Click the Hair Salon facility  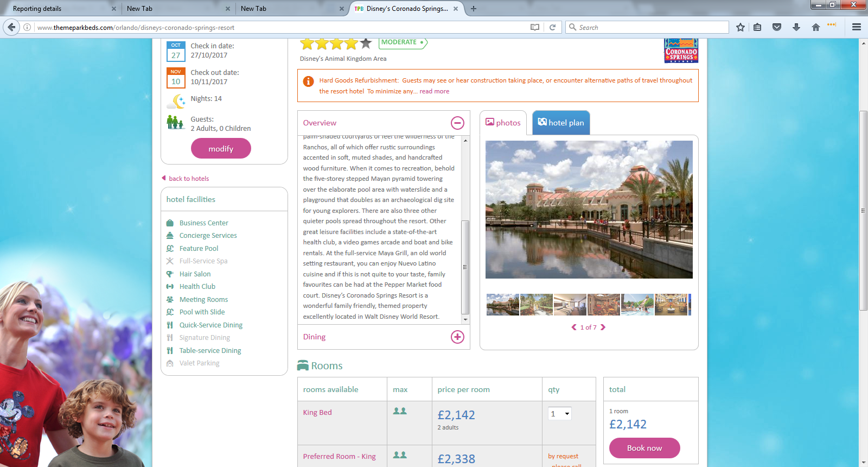(x=195, y=274)
